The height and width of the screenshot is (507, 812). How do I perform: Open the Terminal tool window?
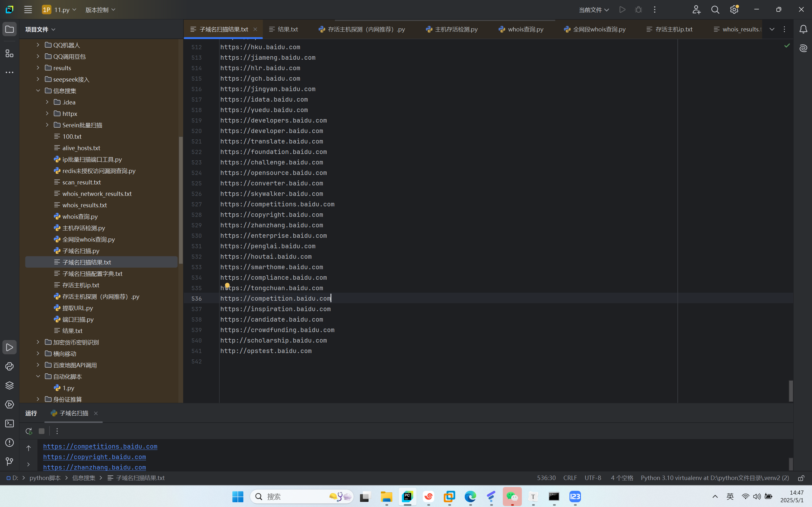[10, 424]
